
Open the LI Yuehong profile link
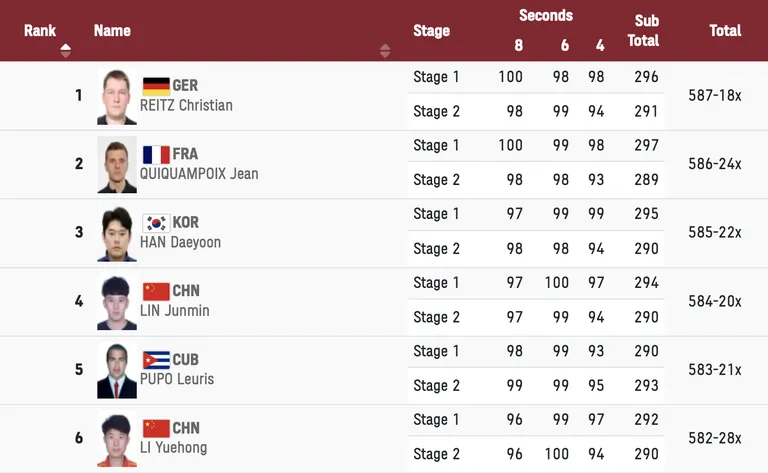click(173, 448)
